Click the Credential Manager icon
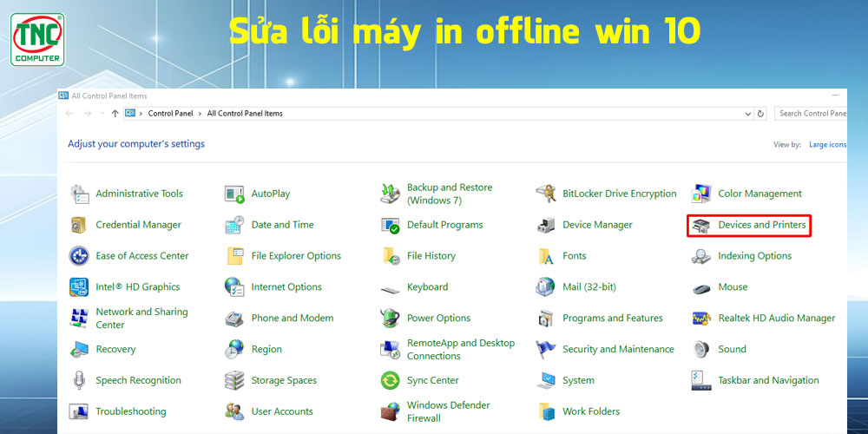This screenshot has height=434, width=868. 79,225
